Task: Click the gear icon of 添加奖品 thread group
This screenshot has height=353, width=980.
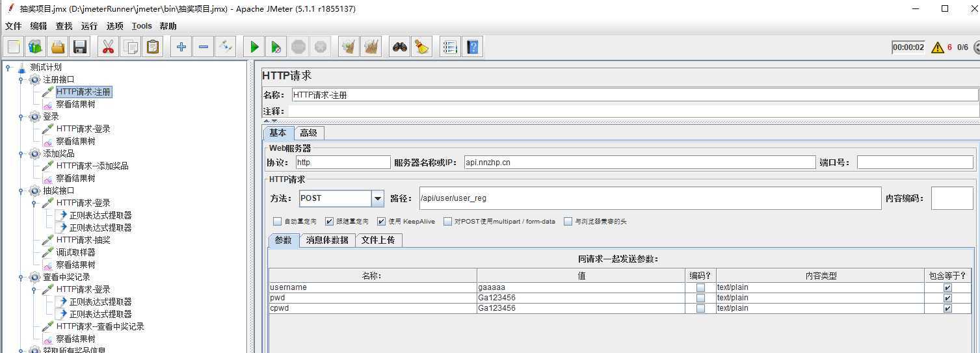Action: (x=34, y=153)
